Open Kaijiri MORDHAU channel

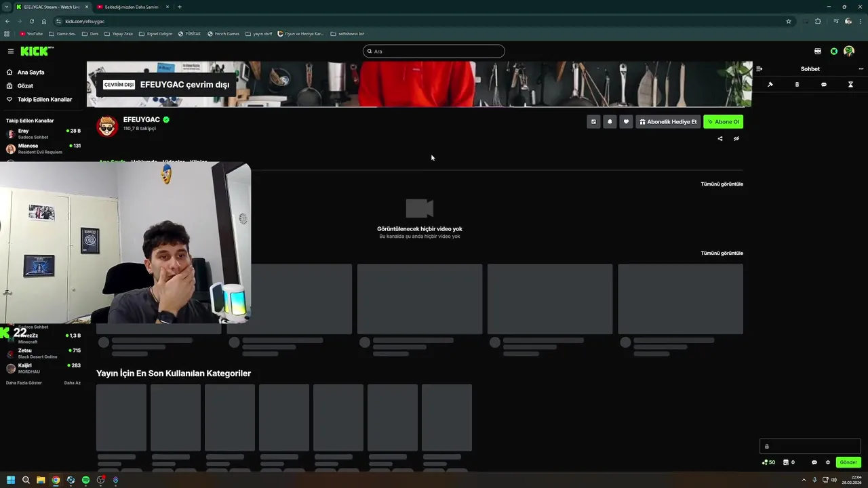[43, 368]
